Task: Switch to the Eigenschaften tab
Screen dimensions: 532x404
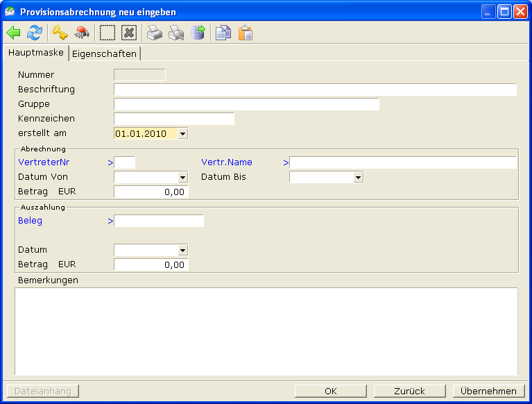Action: coord(104,53)
